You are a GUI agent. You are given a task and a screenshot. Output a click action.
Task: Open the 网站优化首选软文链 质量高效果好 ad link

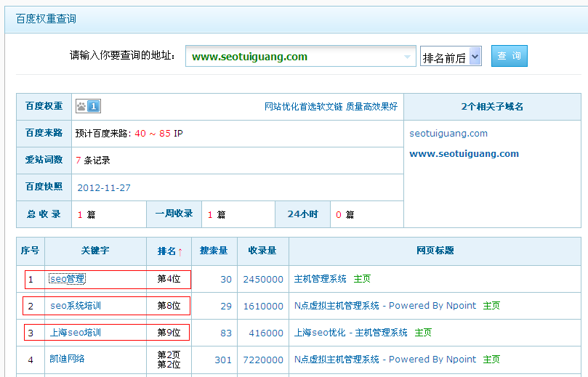(x=331, y=107)
